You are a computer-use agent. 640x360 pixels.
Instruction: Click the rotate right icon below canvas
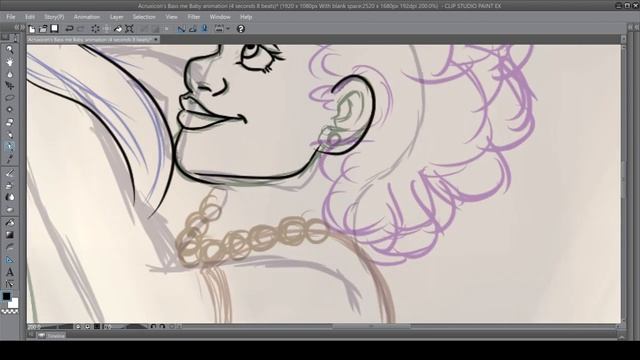click(162, 327)
